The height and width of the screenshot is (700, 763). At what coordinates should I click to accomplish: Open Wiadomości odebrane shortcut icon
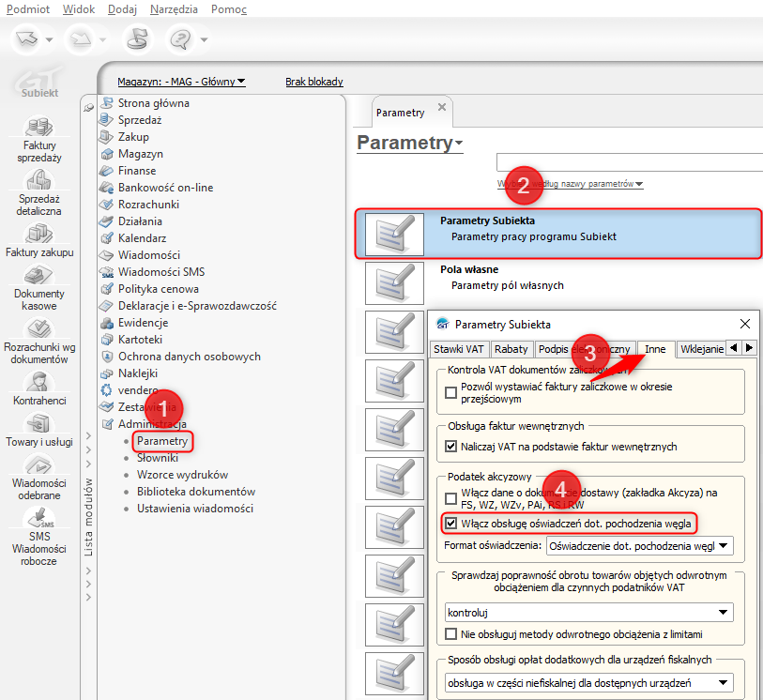(38, 464)
